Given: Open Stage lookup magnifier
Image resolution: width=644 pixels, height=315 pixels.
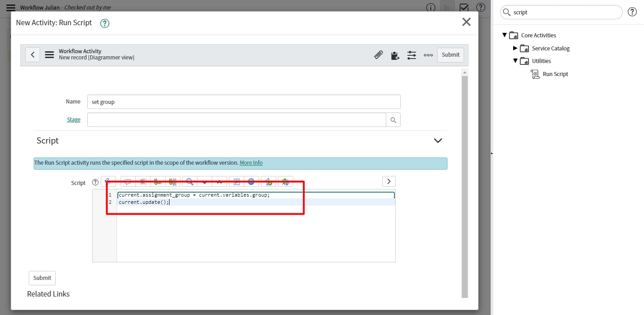Looking at the screenshot, I should [393, 120].
